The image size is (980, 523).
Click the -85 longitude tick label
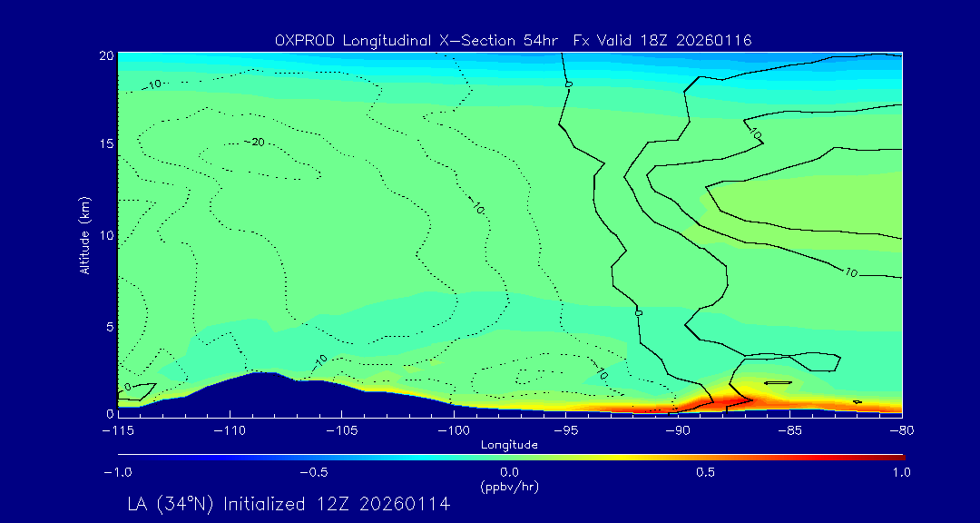pos(790,431)
